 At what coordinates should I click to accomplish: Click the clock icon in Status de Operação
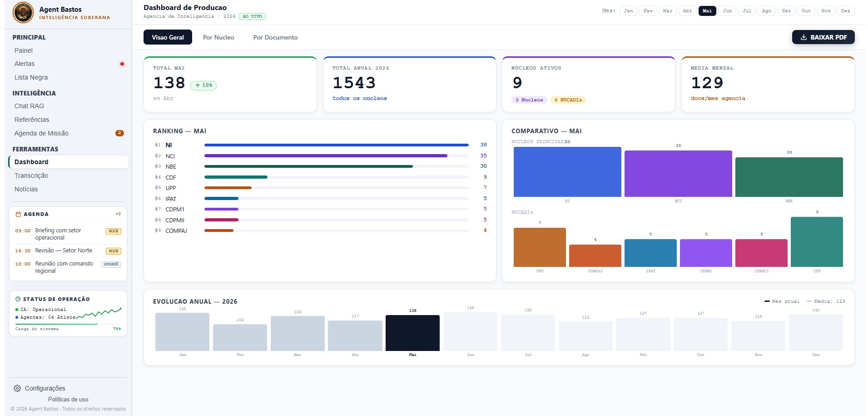[18, 299]
